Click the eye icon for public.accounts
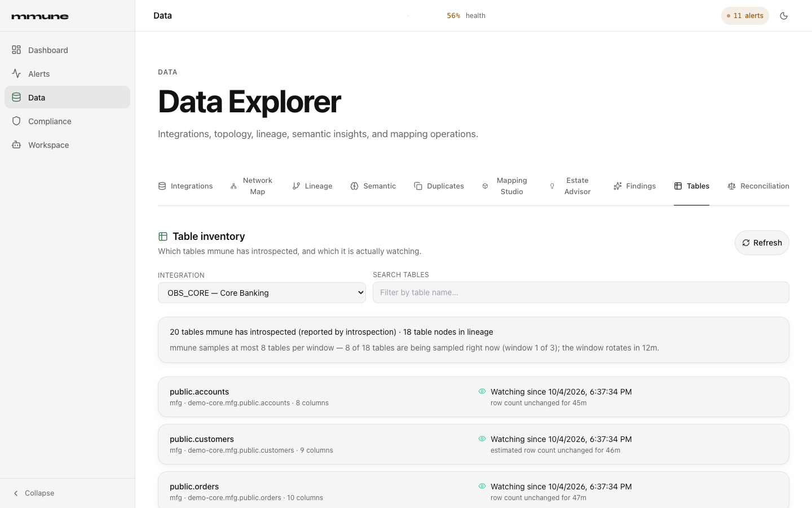The width and height of the screenshot is (812, 508). coord(482,391)
